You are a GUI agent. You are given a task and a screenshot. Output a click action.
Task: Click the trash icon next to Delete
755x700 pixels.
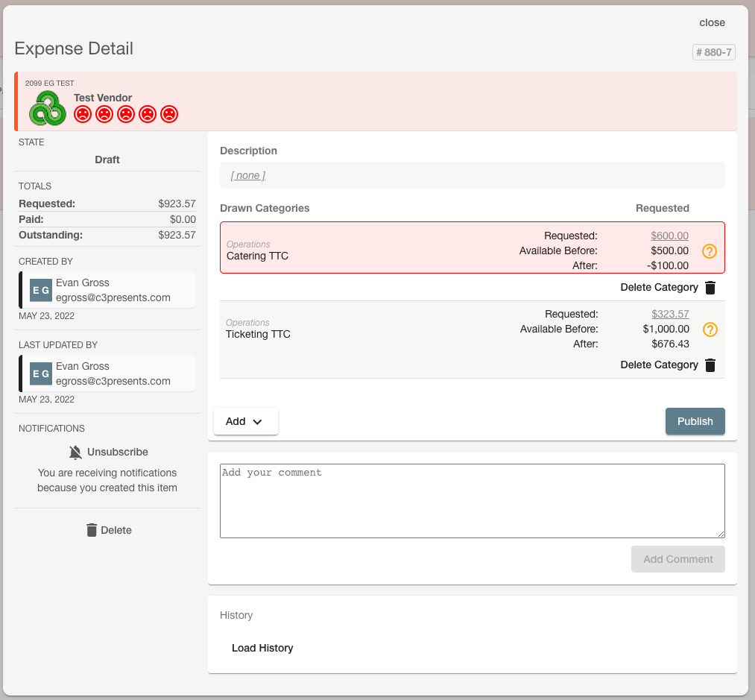(x=92, y=530)
